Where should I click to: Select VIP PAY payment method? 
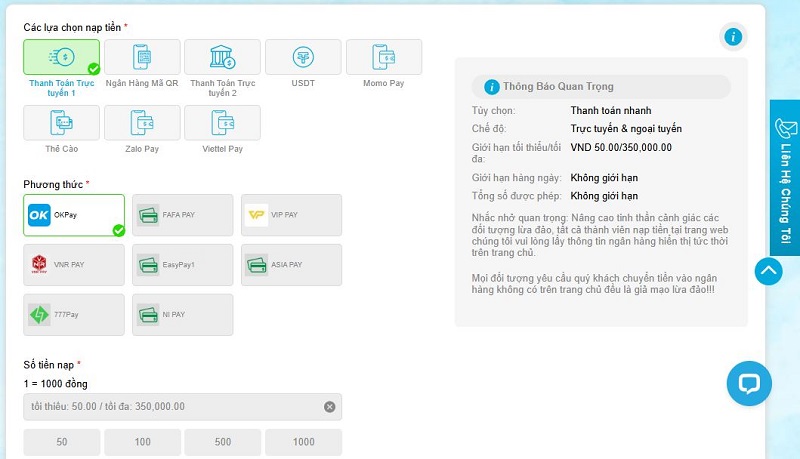click(x=291, y=215)
